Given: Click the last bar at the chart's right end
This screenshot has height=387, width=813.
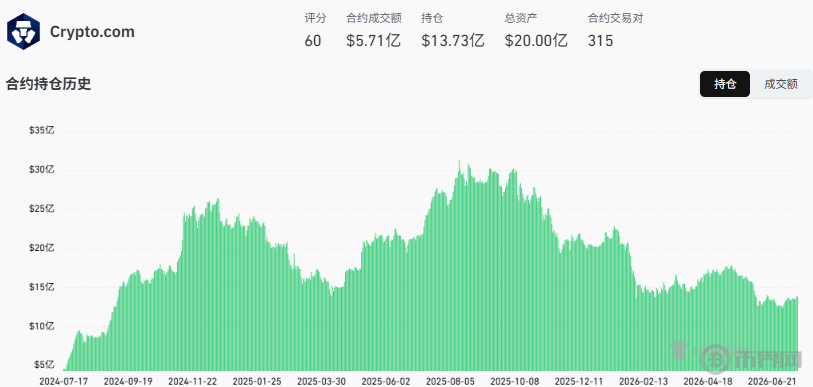Looking at the screenshot, I should tap(797, 334).
